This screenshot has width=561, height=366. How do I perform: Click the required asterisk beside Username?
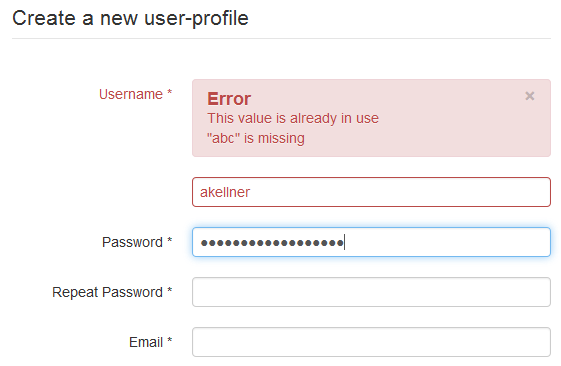pos(170,93)
